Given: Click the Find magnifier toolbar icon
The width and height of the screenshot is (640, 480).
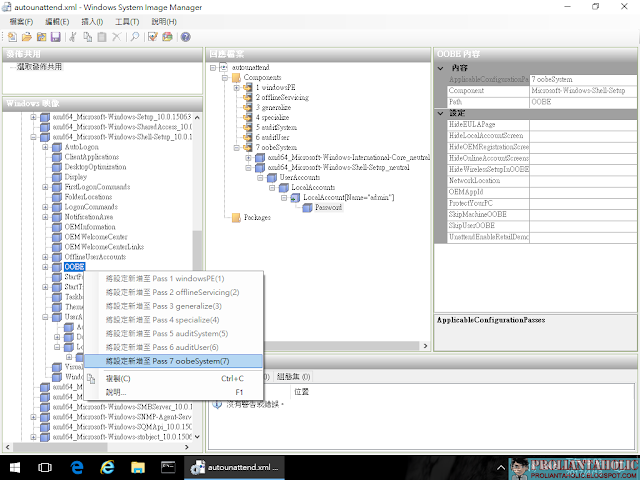Looking at the screenshot, I should point(135,37).
